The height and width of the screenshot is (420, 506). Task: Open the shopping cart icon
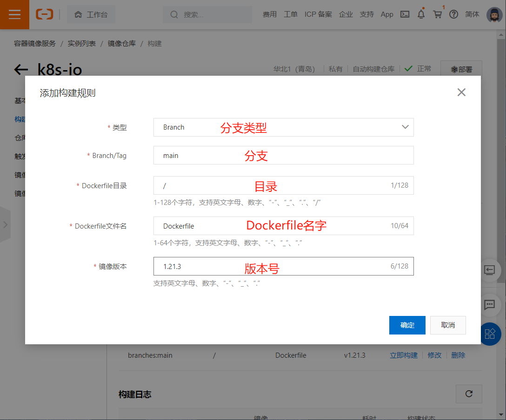point(437,14)
